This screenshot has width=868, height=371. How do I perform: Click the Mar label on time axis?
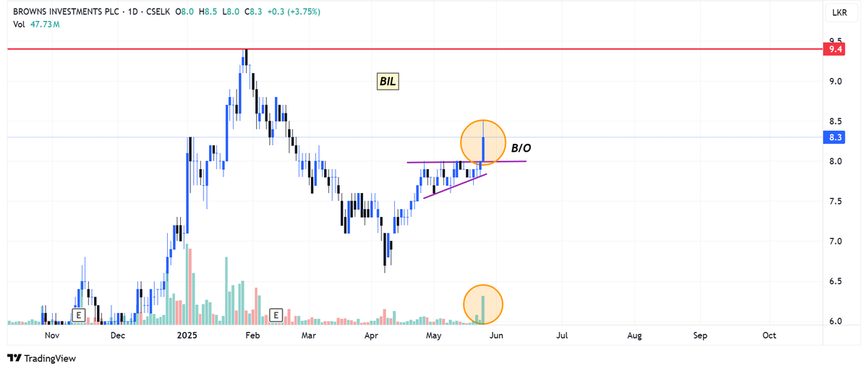308,336
